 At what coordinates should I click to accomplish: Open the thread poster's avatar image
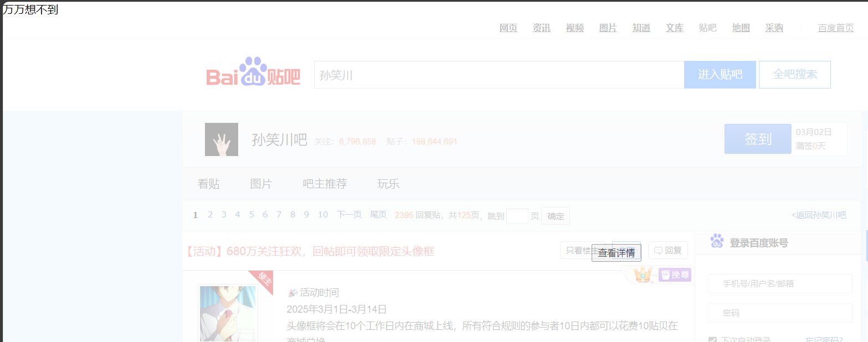tap(228, 313)
